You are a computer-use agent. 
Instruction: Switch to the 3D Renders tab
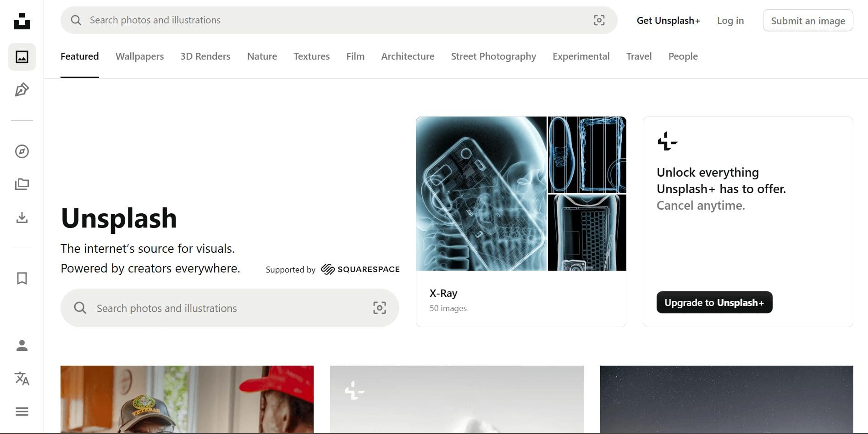[205, 56]
